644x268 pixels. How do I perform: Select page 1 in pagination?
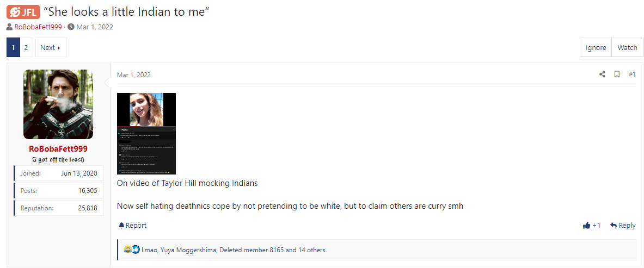tap(13, 48)
